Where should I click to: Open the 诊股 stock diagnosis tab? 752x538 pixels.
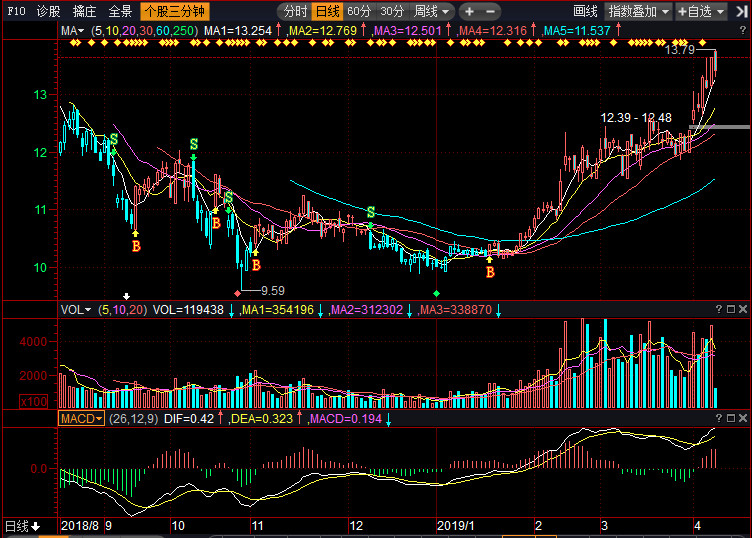point(48,12)
